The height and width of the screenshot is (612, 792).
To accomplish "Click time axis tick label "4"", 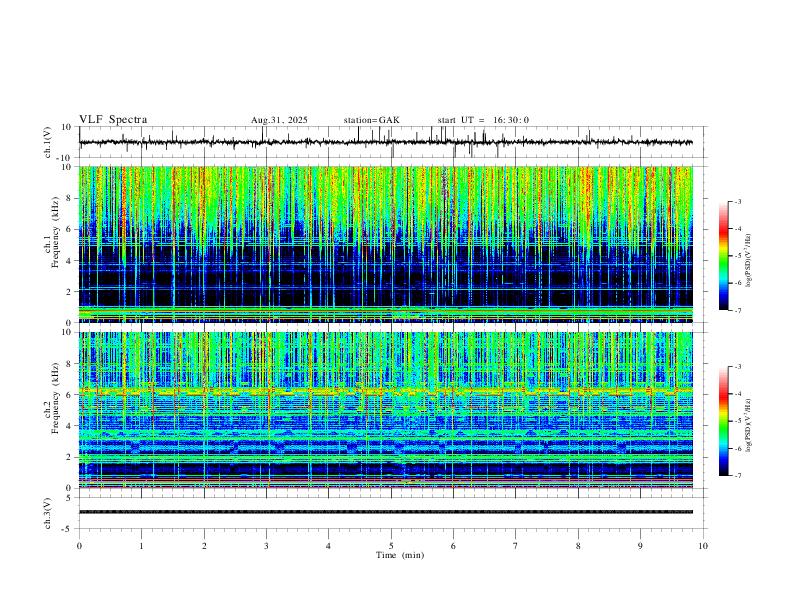I will 328,546.
